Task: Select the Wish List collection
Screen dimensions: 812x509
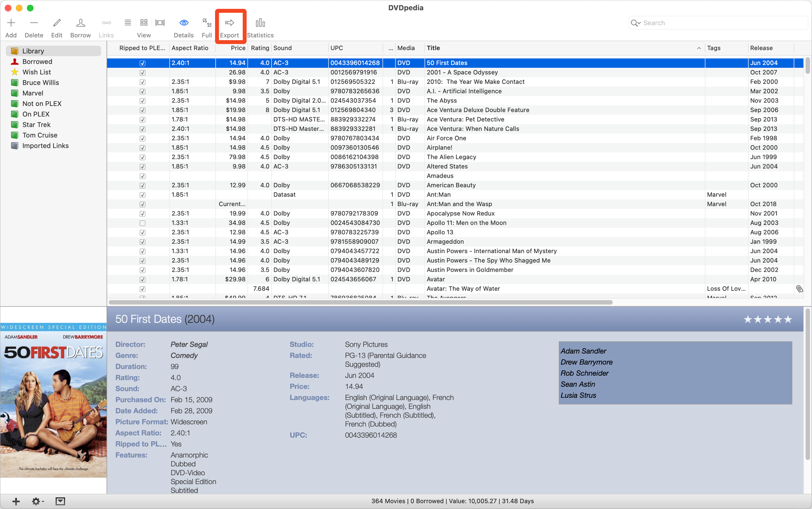Action: pos(37,72)
